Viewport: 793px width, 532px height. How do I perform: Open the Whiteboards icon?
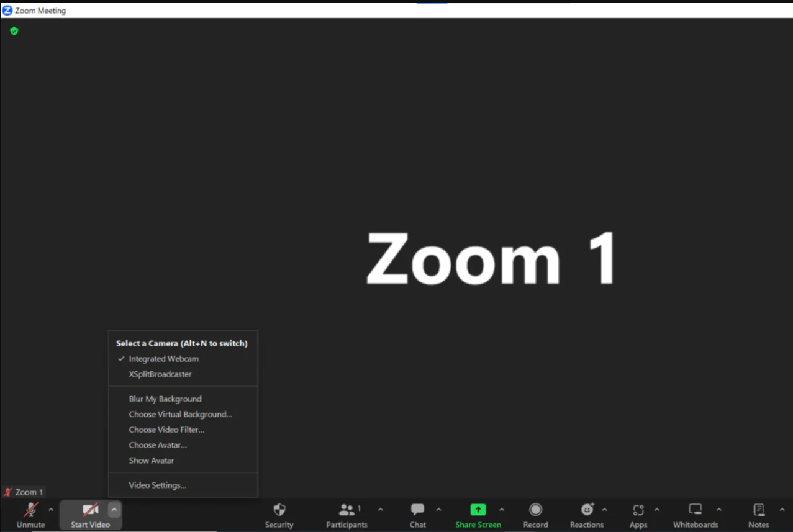(696, 510)
